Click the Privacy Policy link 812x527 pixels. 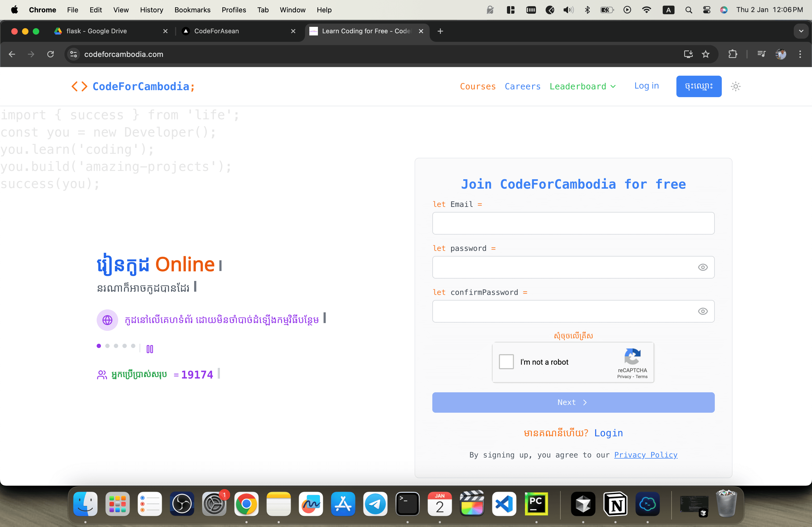coord(646,455)
